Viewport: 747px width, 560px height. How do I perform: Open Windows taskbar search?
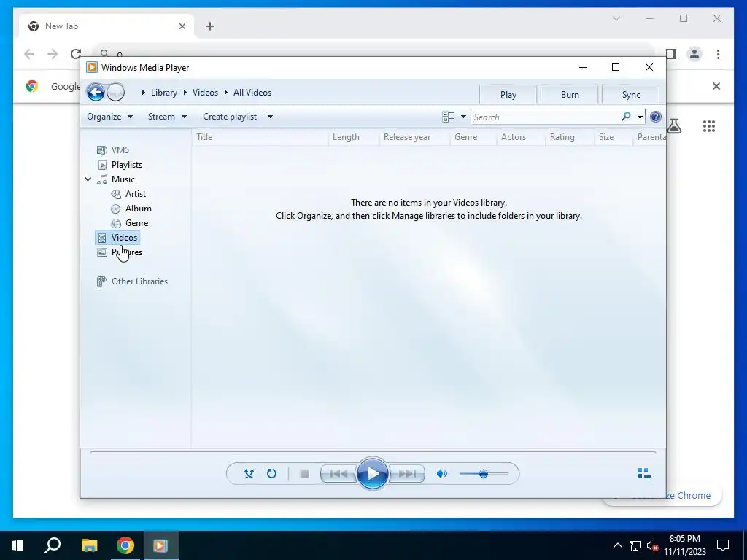53,545
